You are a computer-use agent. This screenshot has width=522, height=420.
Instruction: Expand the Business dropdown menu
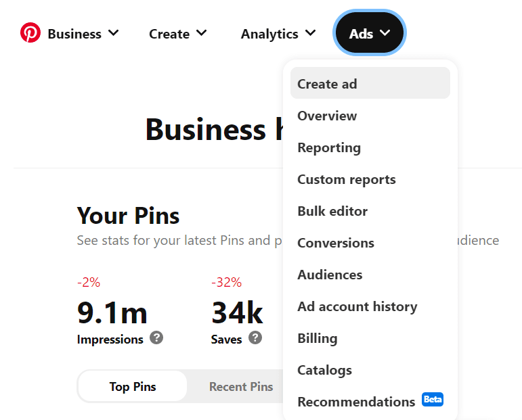point(83,33)
